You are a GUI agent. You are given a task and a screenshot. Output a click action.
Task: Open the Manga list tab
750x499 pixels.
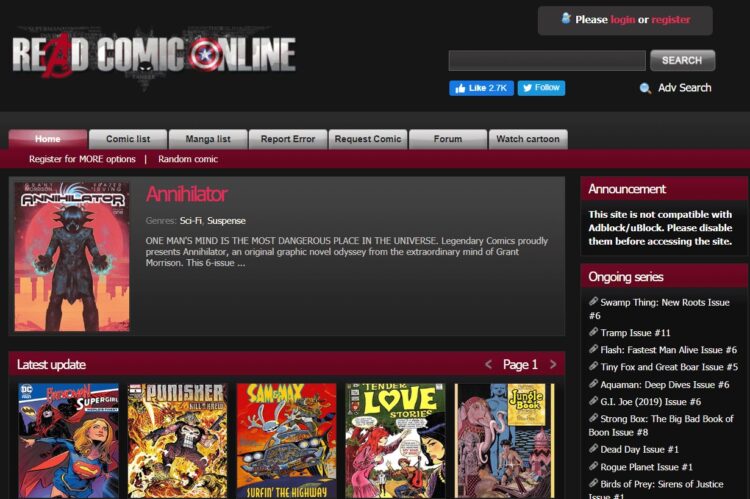pyautogui.click(x=208, y=139)
